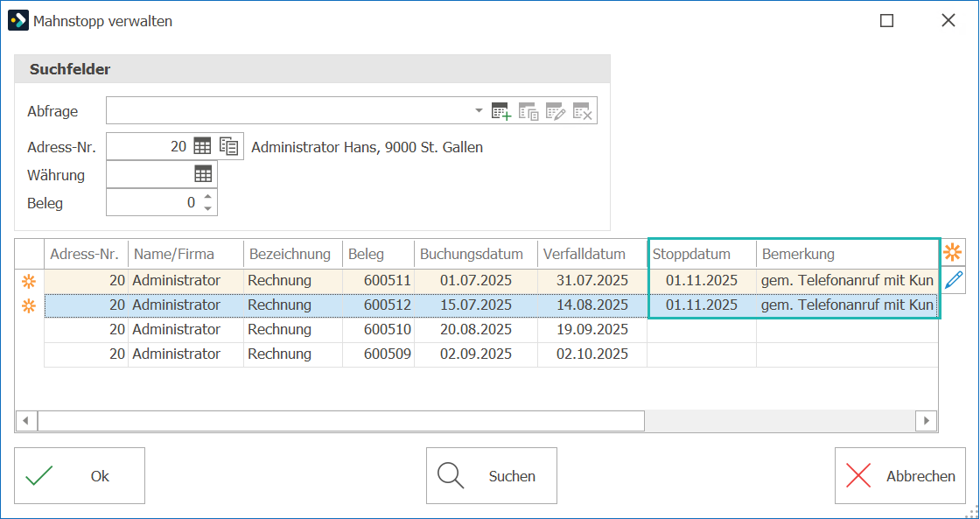Click Verfalldatum 19.09.2025 cell
980x519 pixels.
(591, 330)
